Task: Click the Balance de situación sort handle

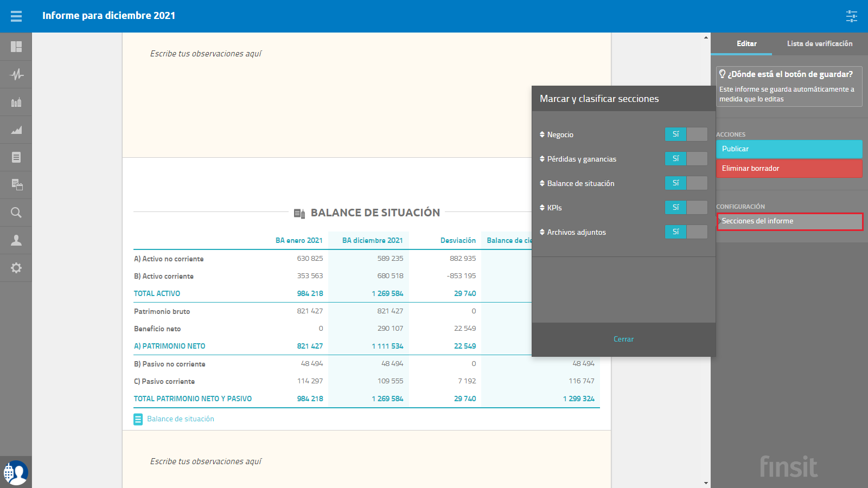Action: click(542, 183)
